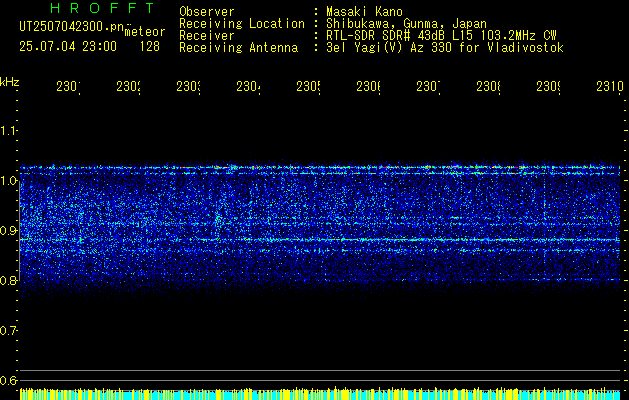Click the Receiver label
The image size is (629, 400).
point(207,36)
